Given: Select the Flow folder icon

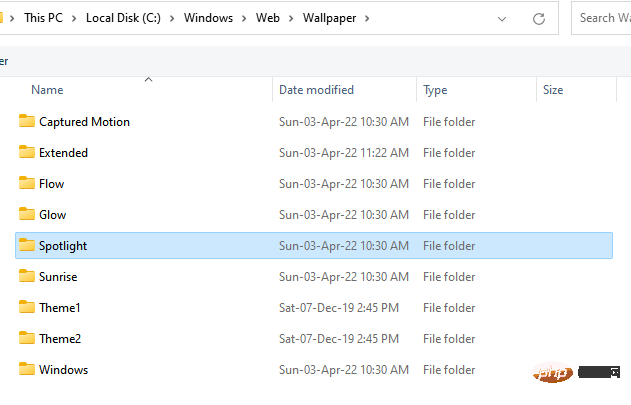Looking at the screenshot, I should pyautogui.click(x=27, y=183).
